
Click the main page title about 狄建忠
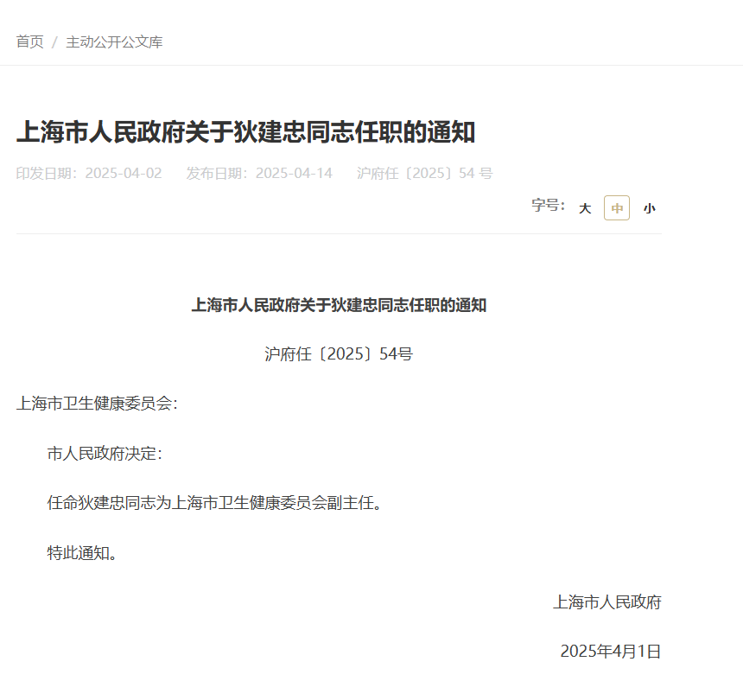245,131
